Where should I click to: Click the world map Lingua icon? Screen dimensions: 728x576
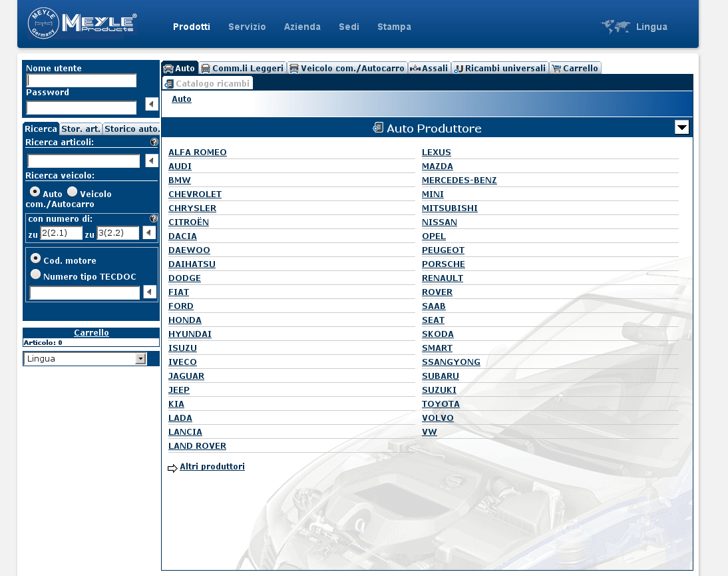click(616, 27)
